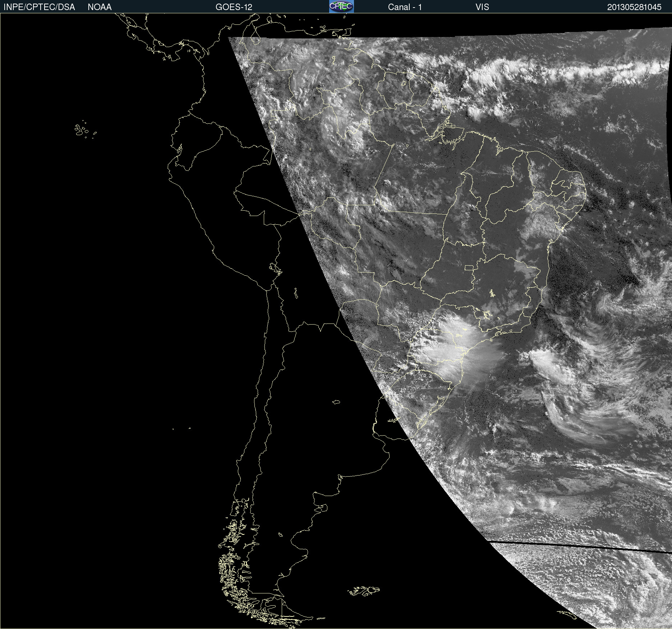The width and height of the screenshot is (672, 629).
Task: Select the Canal - 1 label
Action: click(405, 7)
